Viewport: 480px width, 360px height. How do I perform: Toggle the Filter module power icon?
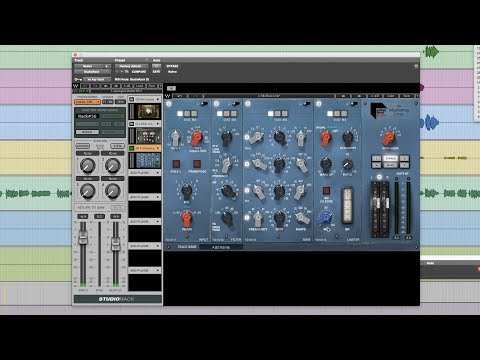point(216,104)
